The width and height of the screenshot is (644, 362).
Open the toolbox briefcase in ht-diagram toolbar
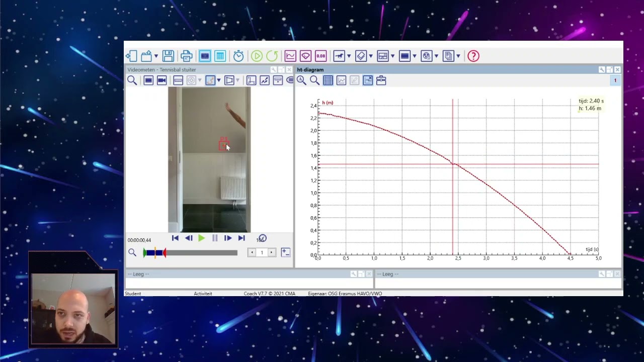click(381, 80)
